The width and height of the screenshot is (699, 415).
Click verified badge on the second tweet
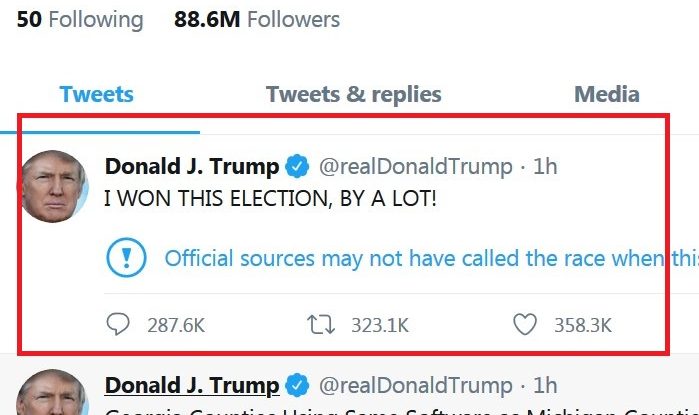[297, 385]
